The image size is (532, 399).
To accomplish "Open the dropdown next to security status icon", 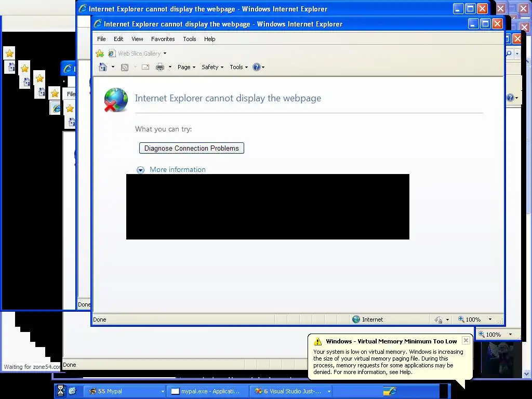I will 447,320.
